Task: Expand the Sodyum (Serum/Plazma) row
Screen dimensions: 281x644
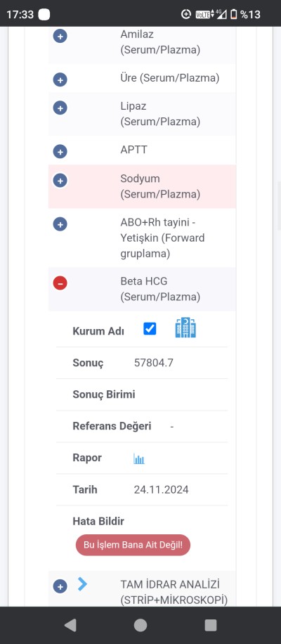Action: (x=60, y=180)
